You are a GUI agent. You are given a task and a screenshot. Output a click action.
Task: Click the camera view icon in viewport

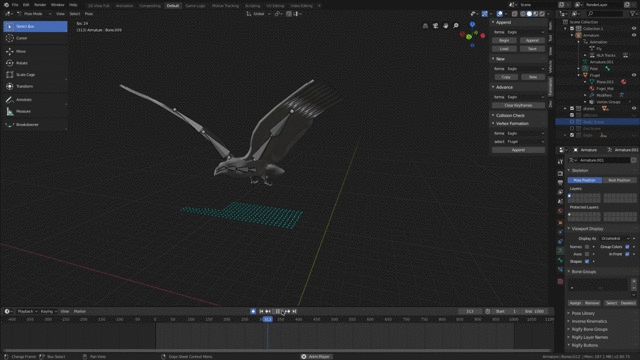435,26
